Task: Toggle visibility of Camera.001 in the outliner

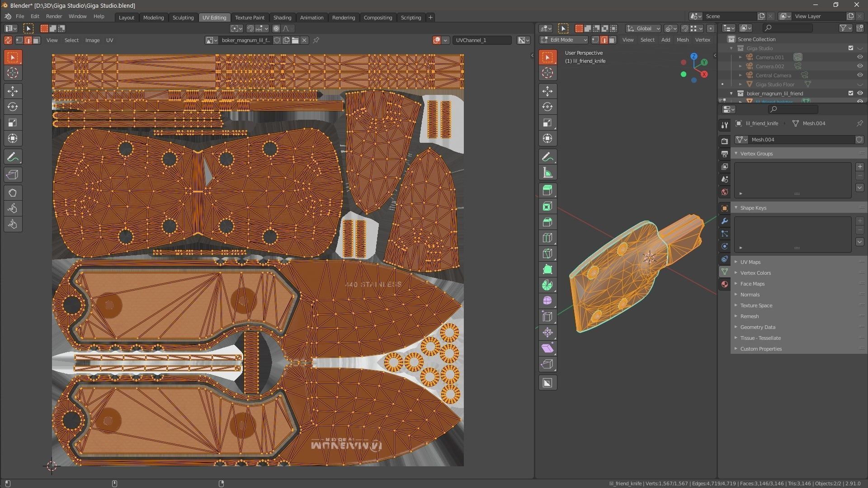Action: tap(860, 57)
